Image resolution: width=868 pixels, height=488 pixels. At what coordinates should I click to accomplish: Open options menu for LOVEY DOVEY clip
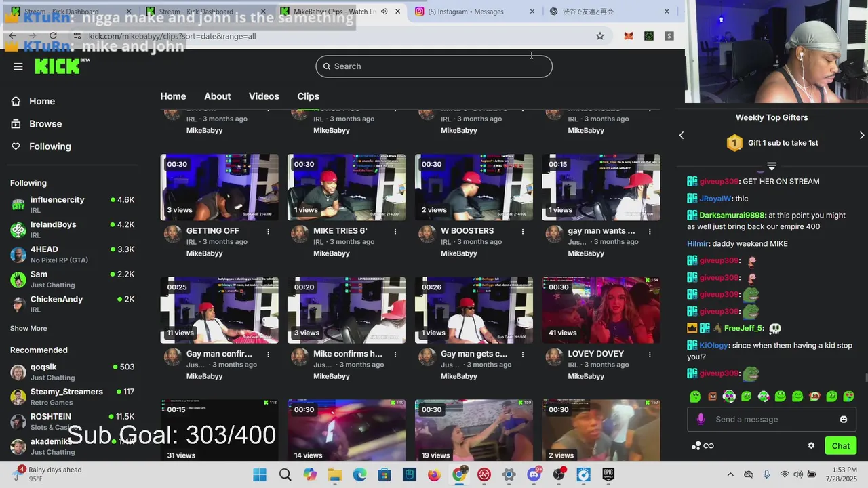650,354
